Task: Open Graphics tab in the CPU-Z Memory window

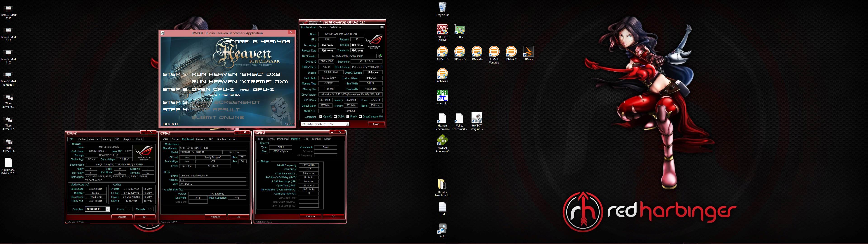Action: [316, 139]
